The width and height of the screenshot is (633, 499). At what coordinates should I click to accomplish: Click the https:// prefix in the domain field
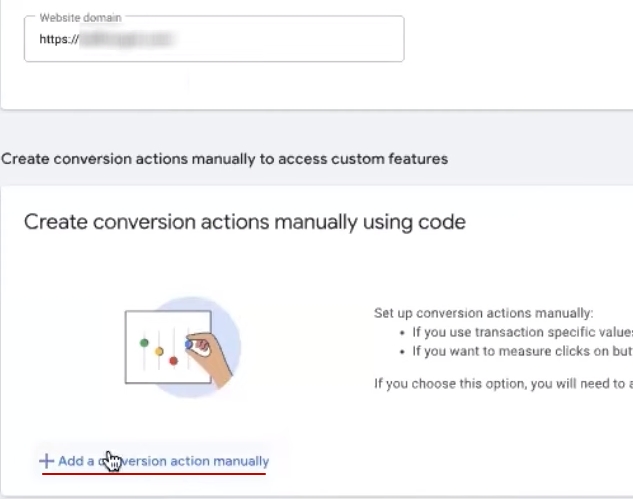pos(59,40)
